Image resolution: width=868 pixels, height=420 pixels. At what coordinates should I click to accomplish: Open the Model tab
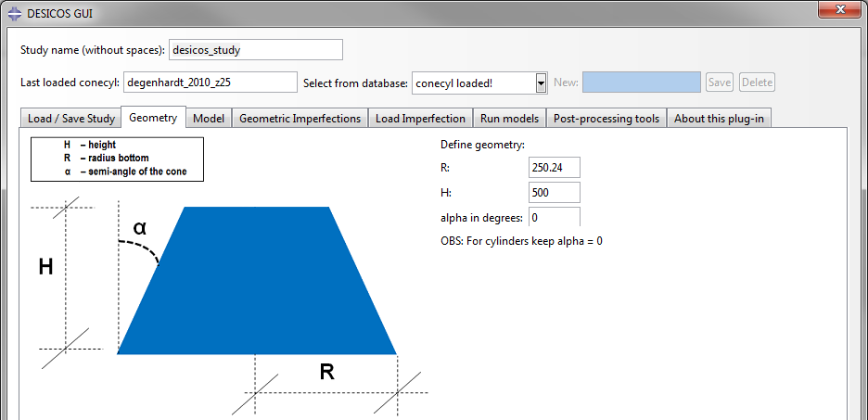point(209,119)
